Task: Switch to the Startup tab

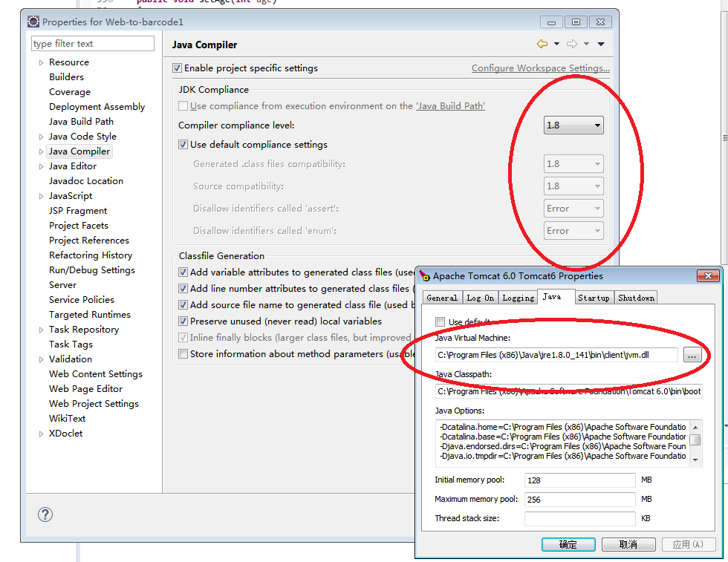Action: 594,298
